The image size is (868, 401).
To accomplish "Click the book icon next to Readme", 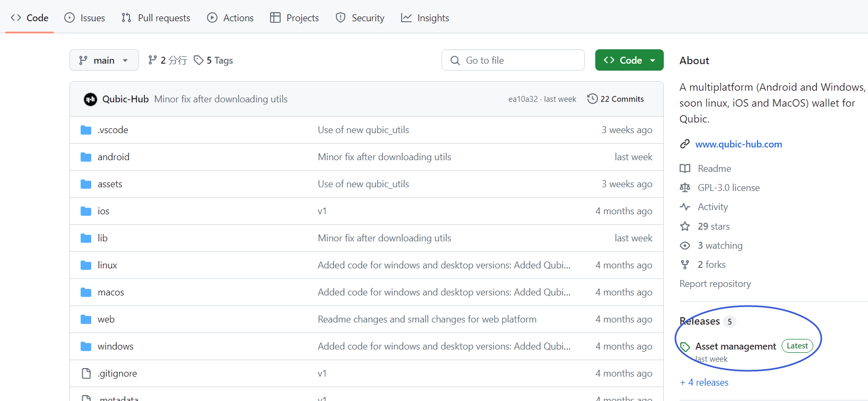I will 685,169.
